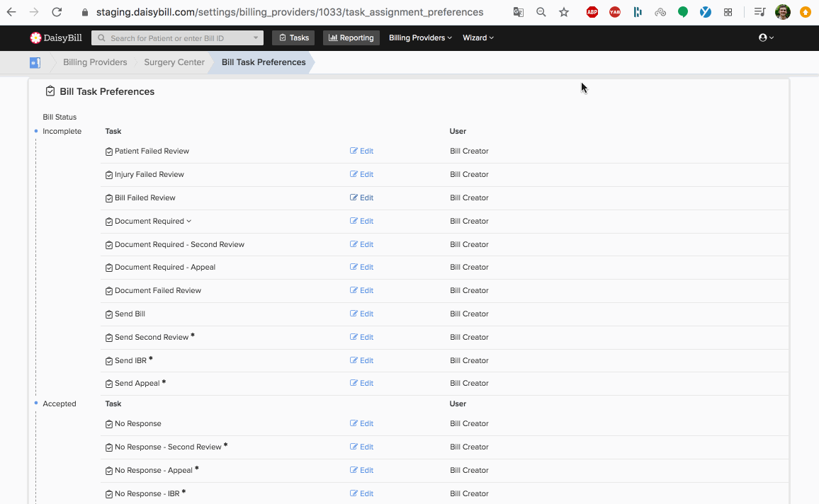Click the cloud link extension icon
819x504 pixels.
click(660, 12)
